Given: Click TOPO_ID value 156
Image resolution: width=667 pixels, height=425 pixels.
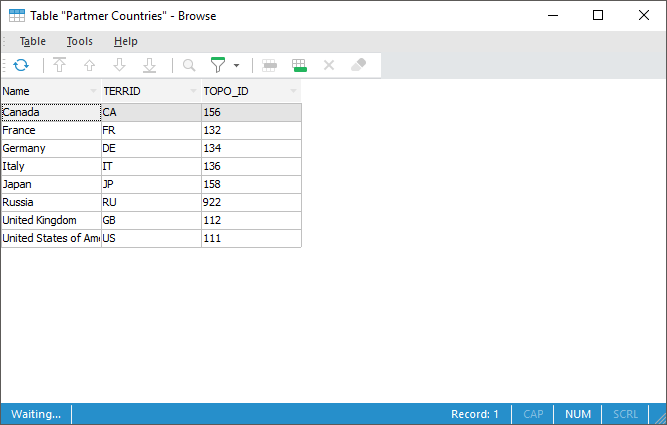Looking at the screenshot, I should (x=251, y=112).
